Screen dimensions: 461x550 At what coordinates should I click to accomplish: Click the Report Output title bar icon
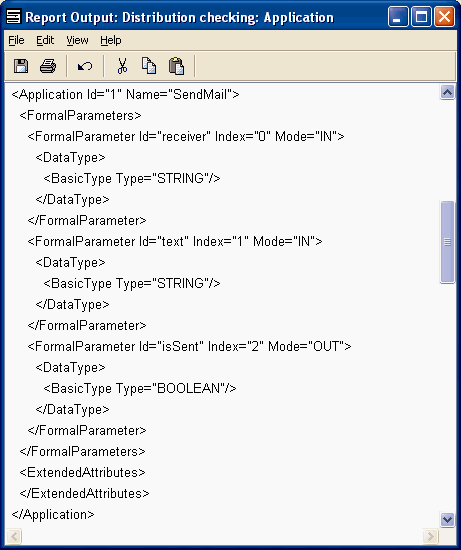[14, 16]
